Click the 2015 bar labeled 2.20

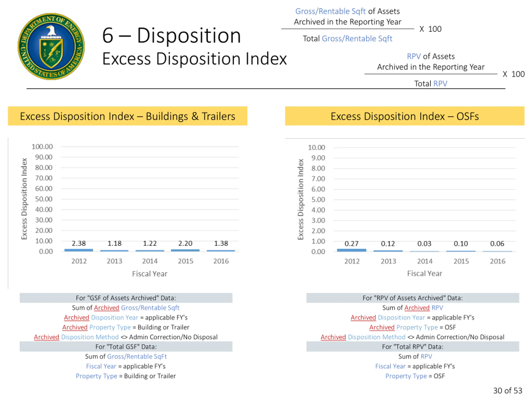pyautogui.click(x=185, y=250)
